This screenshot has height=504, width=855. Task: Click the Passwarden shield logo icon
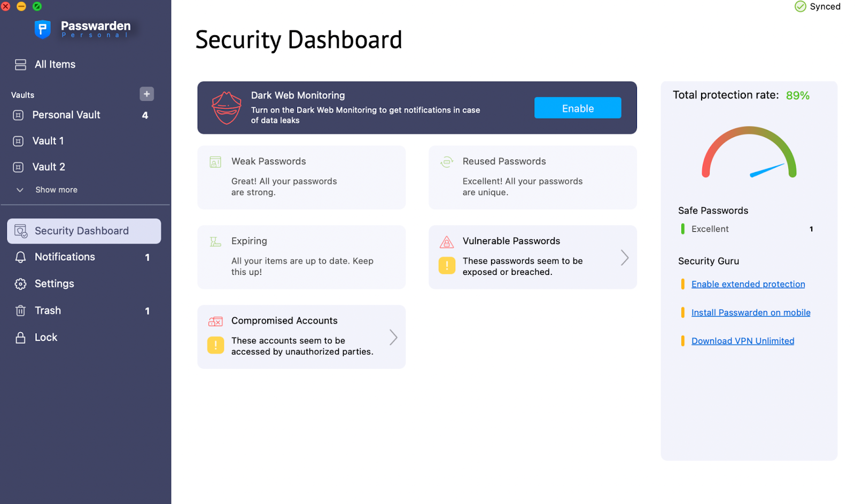point(42,29)
